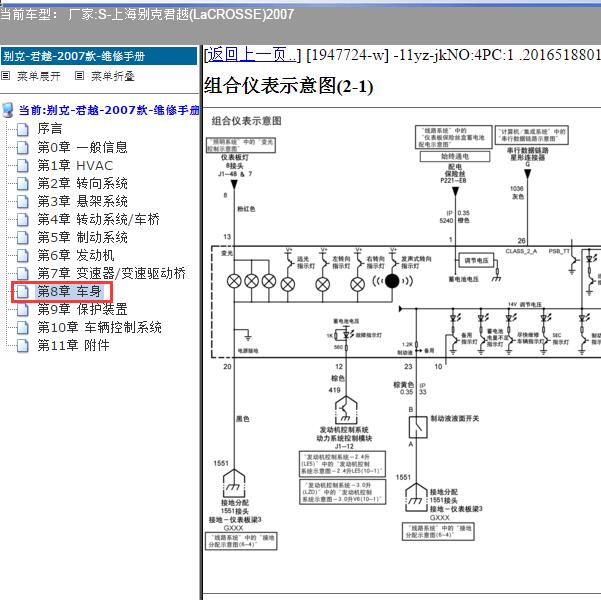Click the 调节电压 box in the diagram
601x600 pixels.
(476, 260)
